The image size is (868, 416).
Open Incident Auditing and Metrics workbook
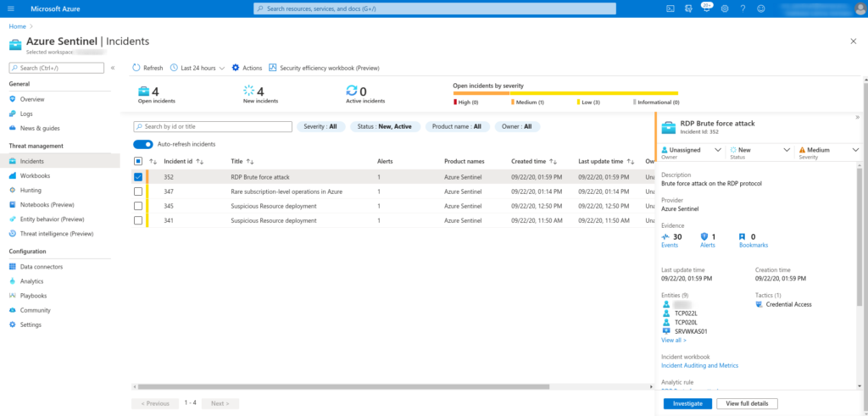[x=699, y=366]
